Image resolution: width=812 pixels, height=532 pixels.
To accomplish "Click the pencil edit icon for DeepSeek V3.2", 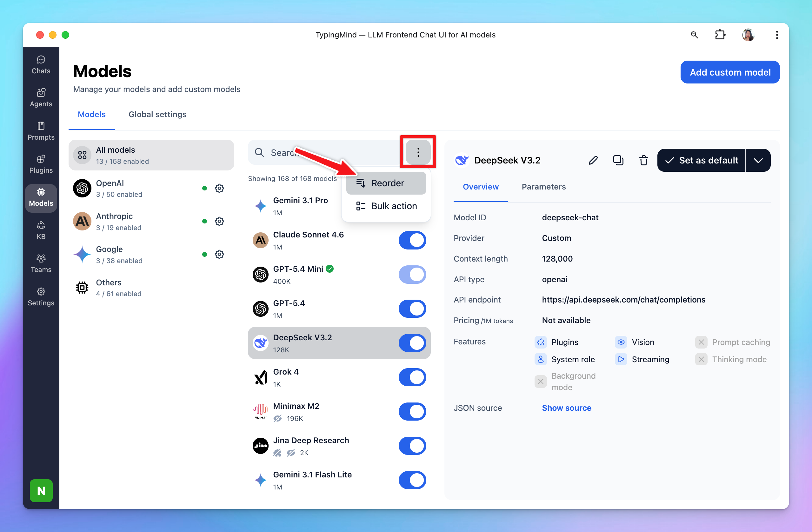I will click(593, 160).
